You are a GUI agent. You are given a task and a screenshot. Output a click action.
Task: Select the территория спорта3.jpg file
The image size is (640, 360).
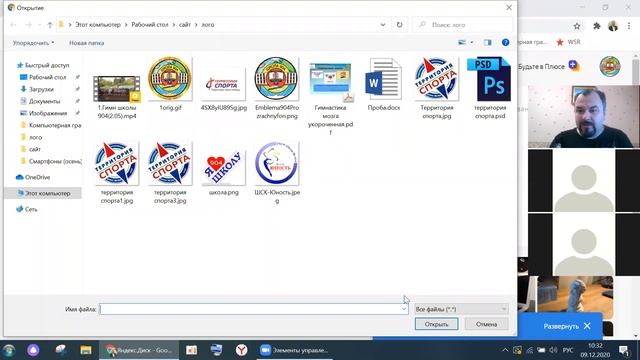[170, 173]
